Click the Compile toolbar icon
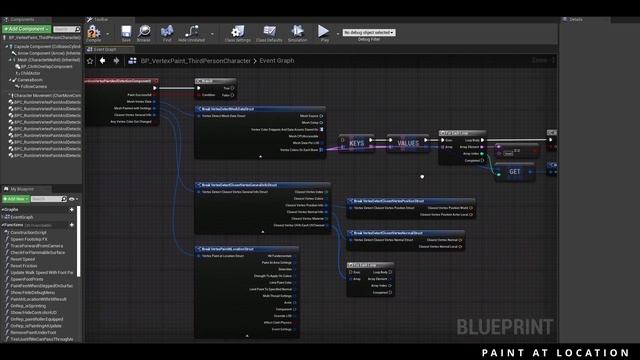The width and height of the screenshot is (640, 360). click(x=93, y=33)
